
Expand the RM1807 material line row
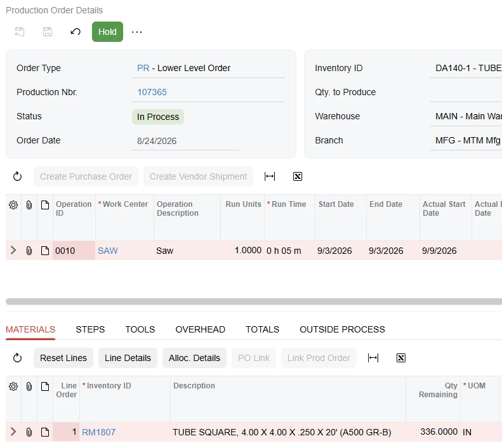13,432
